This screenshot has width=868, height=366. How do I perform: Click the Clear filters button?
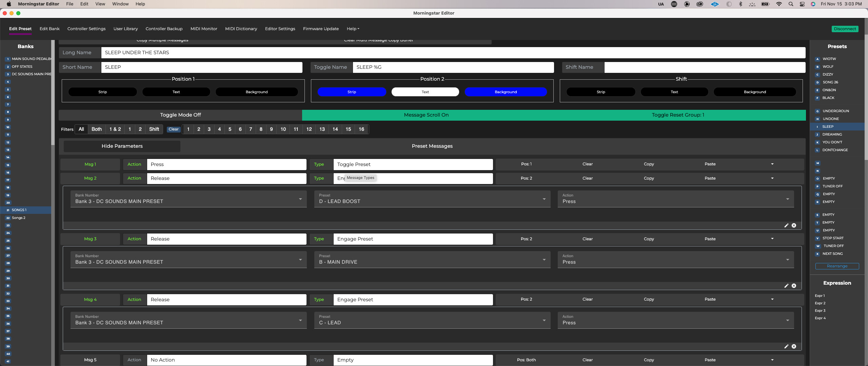[174, 129]
